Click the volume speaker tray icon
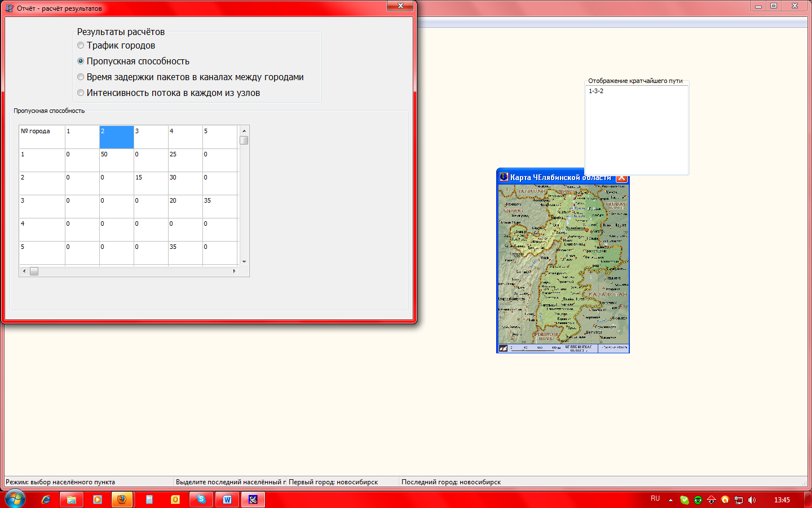The image size is (812, 508). [x=752, y=500]
